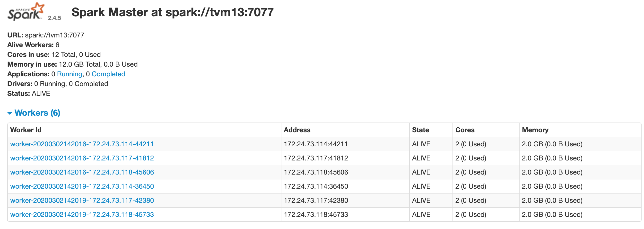Open worker 172.24.73.114-44211 link
The height and width of the screenshot is (229, 644).
pyautogui.click(x=82, y=144)
